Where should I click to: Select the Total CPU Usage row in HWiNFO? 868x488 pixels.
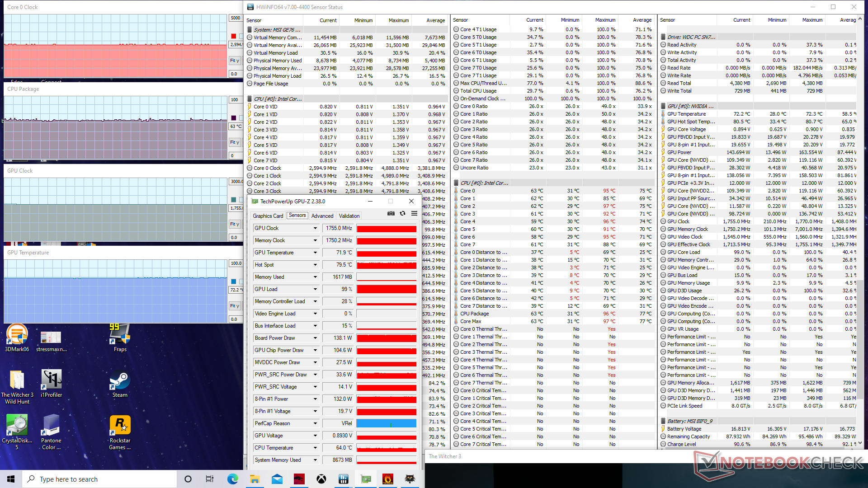[553, 91]
